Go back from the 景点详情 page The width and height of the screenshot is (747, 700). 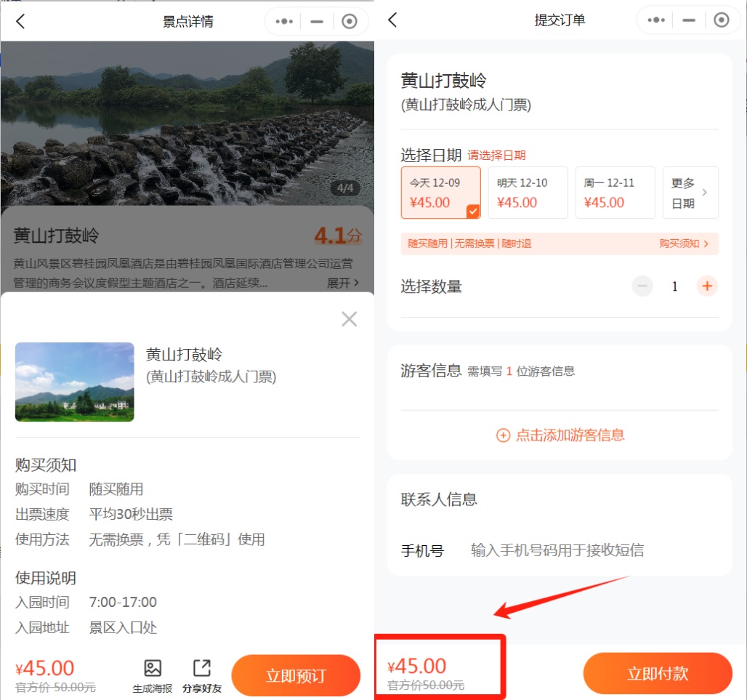20,21
